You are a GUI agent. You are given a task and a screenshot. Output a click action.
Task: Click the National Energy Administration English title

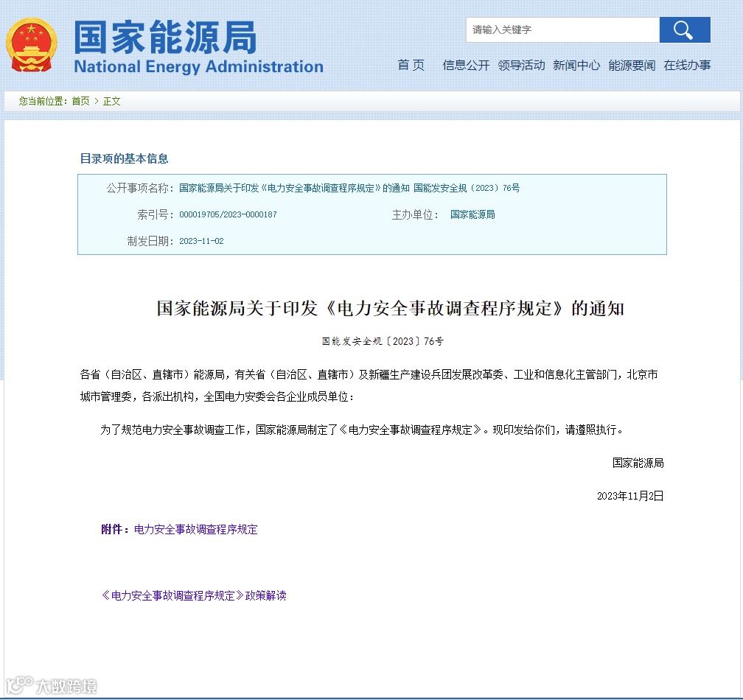tap(198, 67)
